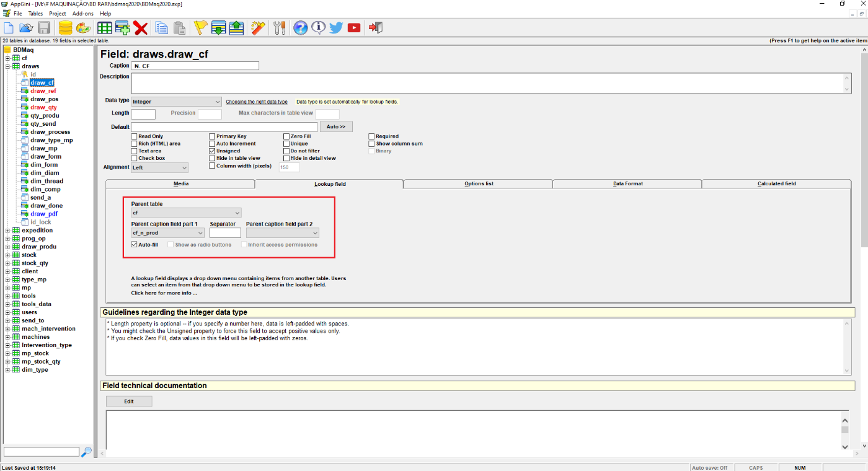Click the yellow database properties icon
This screenshot has height=471, width=868.
click(x=65, y=27)
